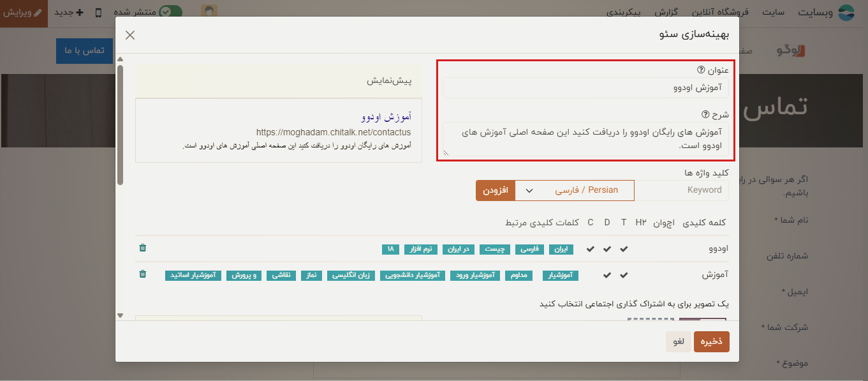Click آموزش اودوو title in preview
This screenshot has height=381, width=868.
pyautogui.click(x=386, y=117)
